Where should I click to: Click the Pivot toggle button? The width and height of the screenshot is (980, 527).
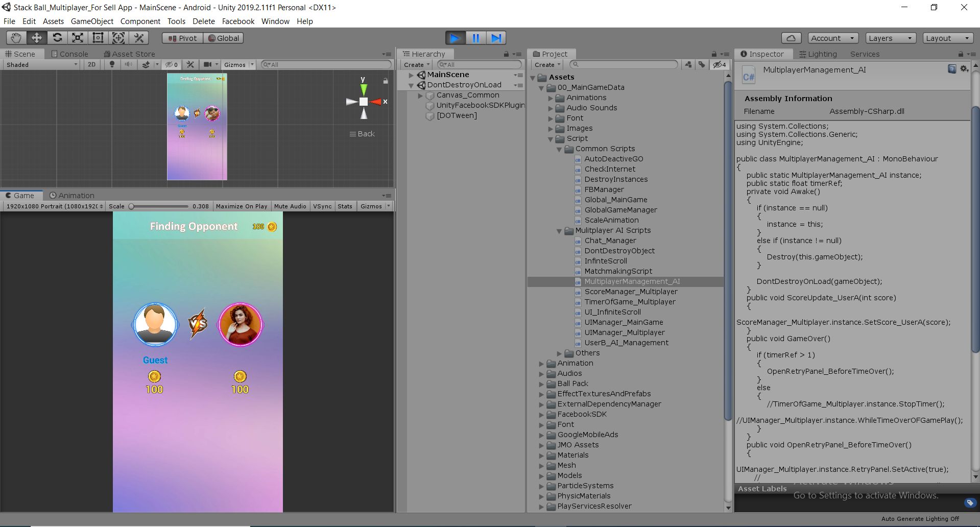click(x=182, y=38)
